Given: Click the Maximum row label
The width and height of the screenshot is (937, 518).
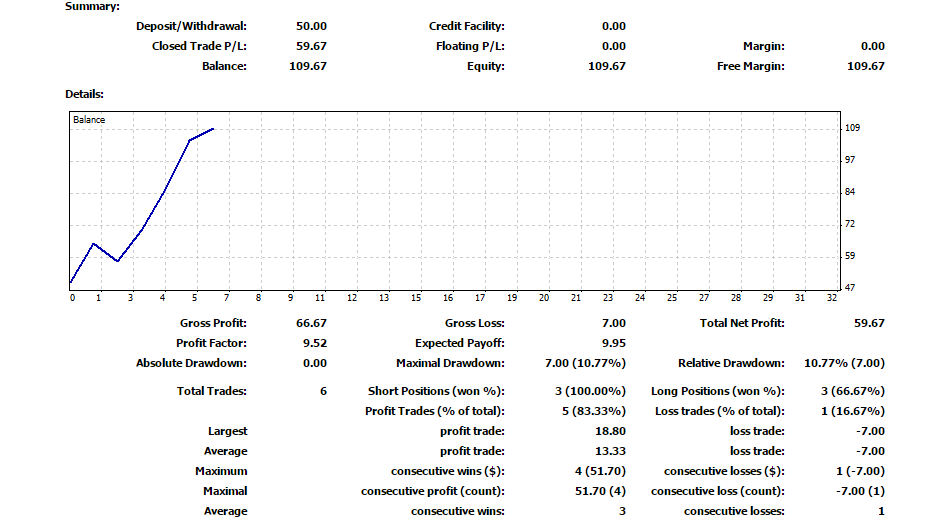Looking at the screenshot, I should (x=221, y=471).
